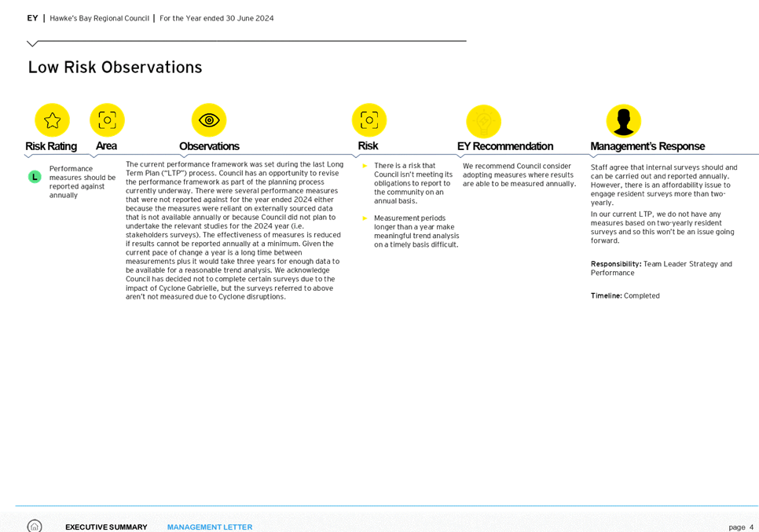Click the star Risk Rating icon

tap(53, 120)
